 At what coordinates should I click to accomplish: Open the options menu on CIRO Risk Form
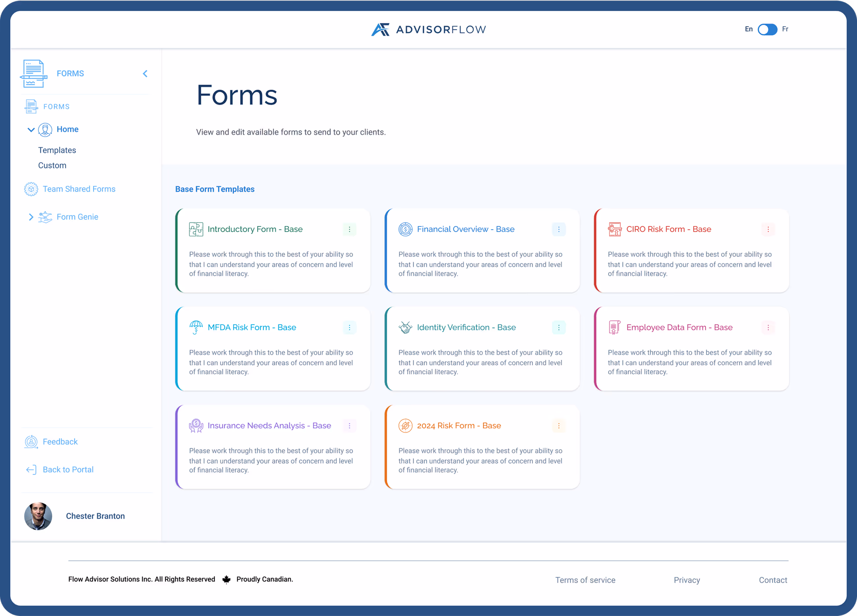(x=768, y=229)
